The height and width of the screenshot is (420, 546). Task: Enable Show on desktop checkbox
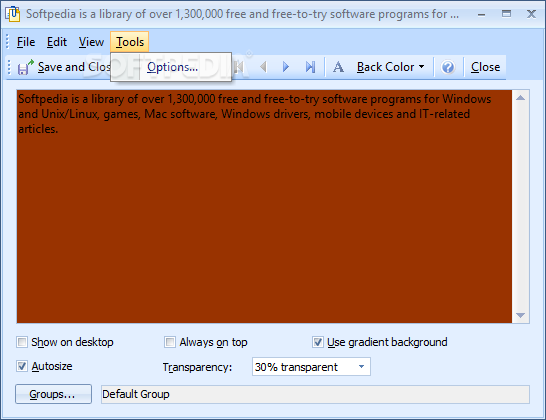click(22, 342)
